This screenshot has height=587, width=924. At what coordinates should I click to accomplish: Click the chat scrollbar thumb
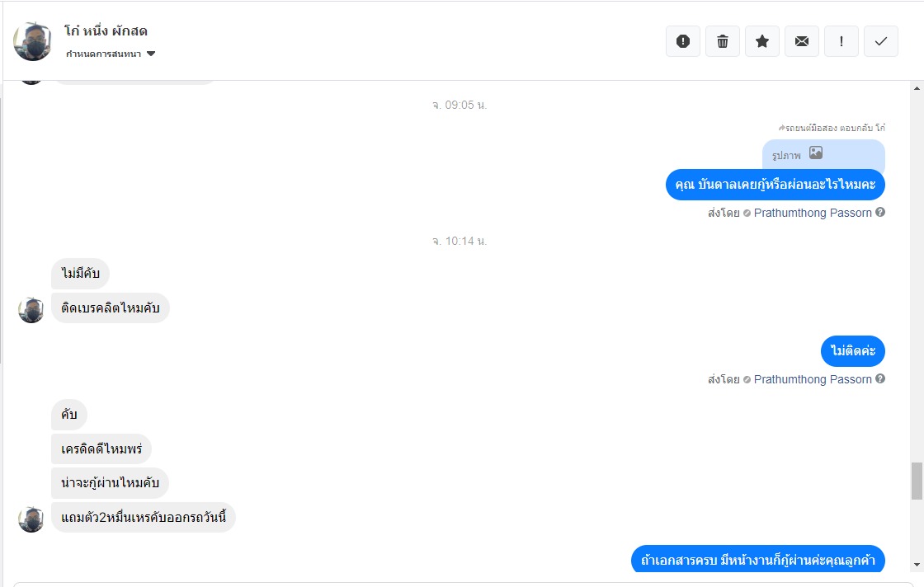click(917, 481)
